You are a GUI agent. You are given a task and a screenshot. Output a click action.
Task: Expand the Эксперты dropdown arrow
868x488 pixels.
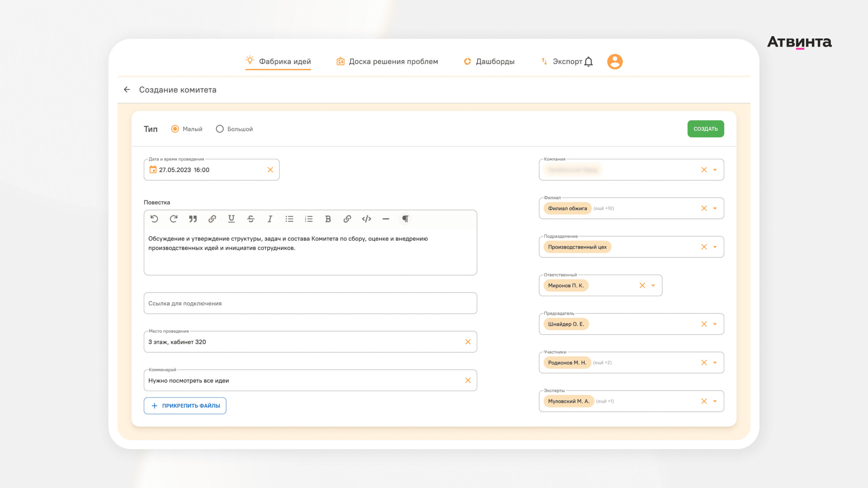tap(715, 401)
